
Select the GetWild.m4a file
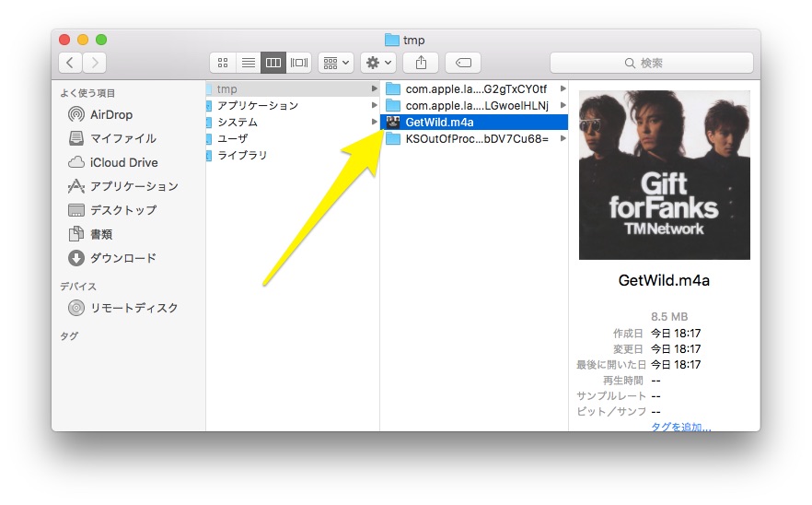coord(474,122)
